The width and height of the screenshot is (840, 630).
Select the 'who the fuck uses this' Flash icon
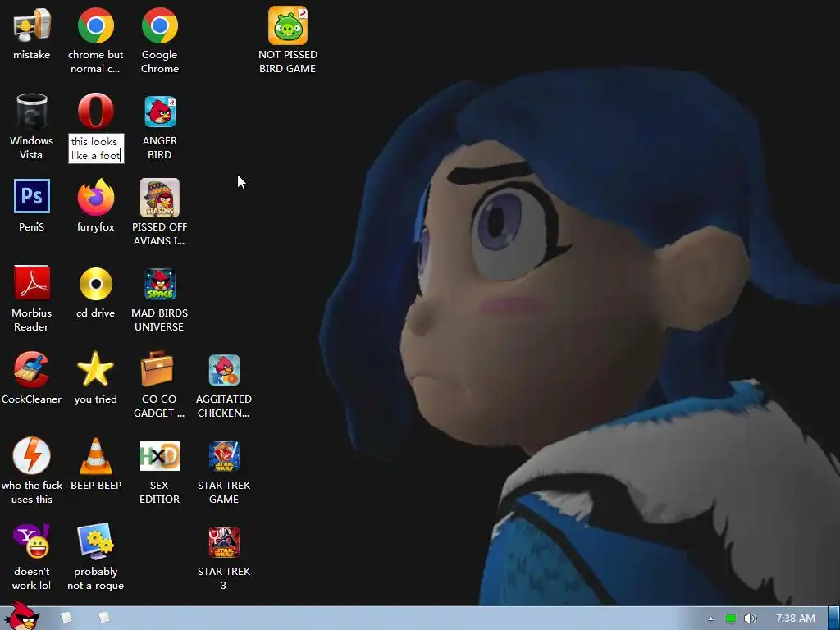(x=32, y=455)
